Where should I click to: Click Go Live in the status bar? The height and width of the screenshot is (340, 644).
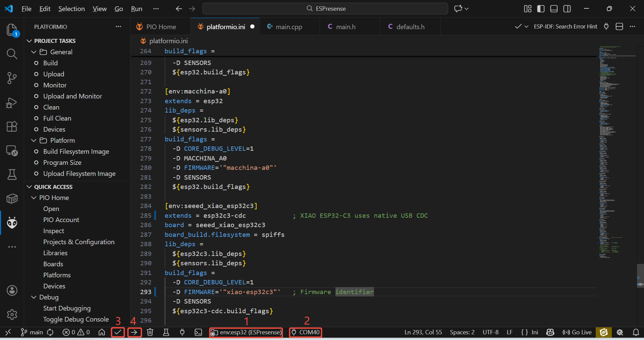pyautogui.click(x=577, y=332)
